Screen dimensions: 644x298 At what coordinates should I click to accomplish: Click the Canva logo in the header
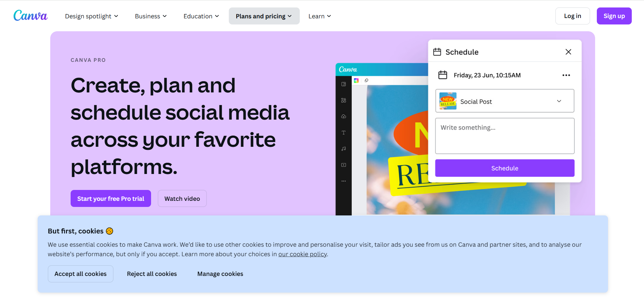(30, 16)
